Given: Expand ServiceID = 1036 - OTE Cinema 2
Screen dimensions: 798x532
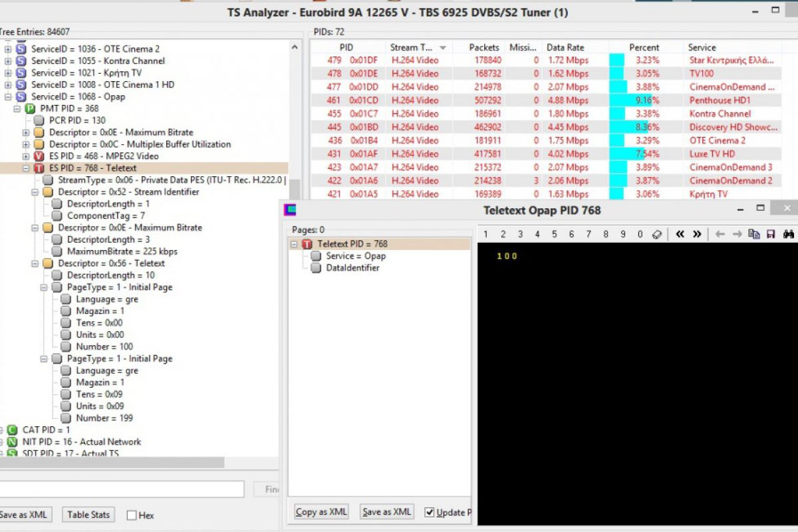Looking at the screenshot, I should [x=8, y=49].
